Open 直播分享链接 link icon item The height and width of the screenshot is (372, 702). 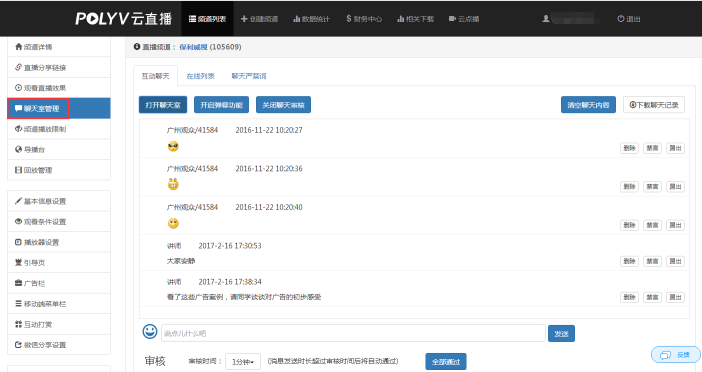click(x=59, y=68)
